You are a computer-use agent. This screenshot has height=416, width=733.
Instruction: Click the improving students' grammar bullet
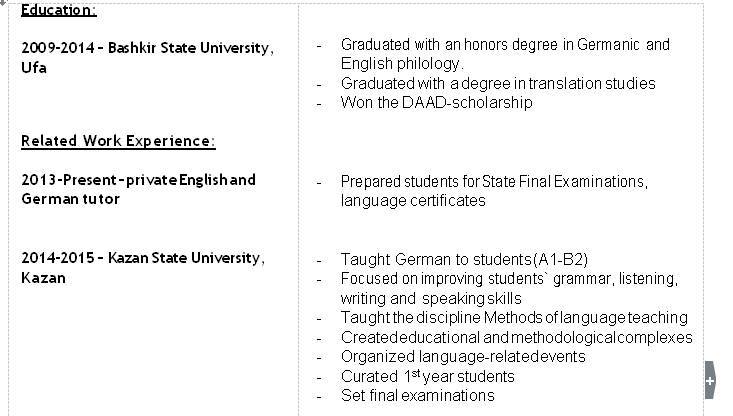pyautogui.click(x=509, y=278)
